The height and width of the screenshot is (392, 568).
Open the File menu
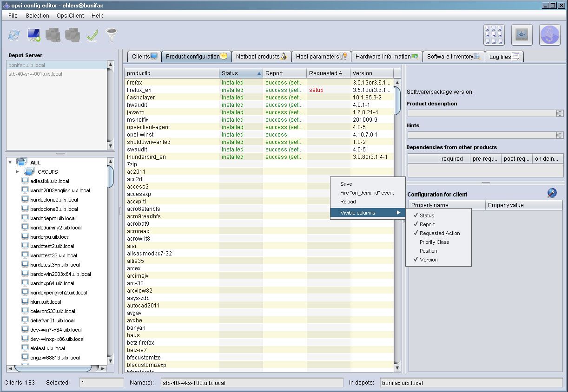tap(13, 15)
